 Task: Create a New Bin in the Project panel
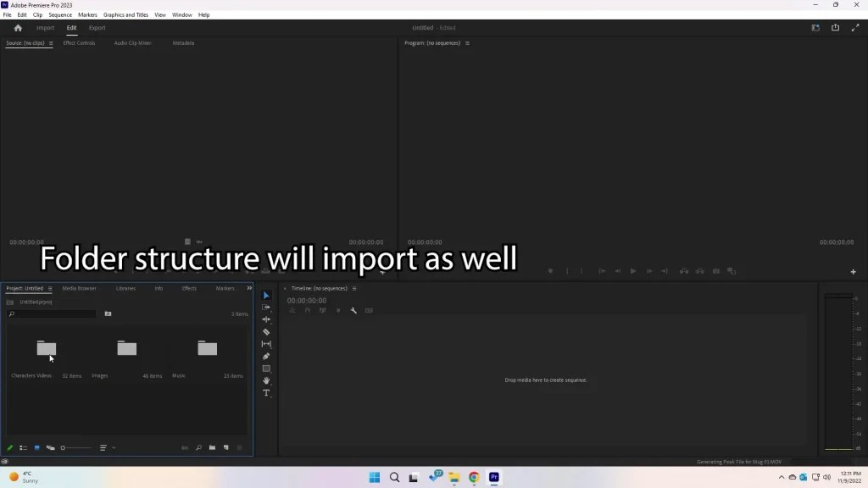click(x=212, y=448)
